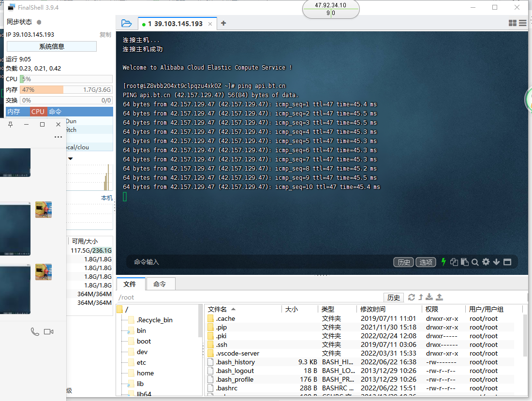Click the 系统信息 system info button
The image size is (532, 401).
tap(52, 46)
